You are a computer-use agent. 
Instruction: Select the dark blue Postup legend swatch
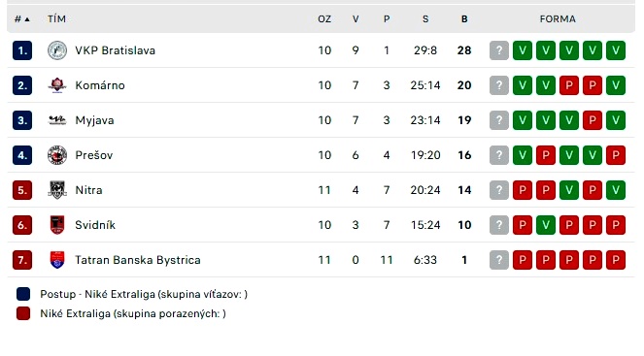point(23,294)
